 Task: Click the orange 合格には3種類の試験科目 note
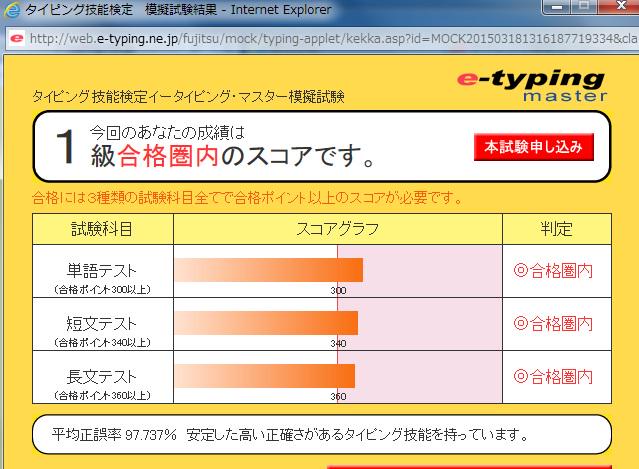248,198
